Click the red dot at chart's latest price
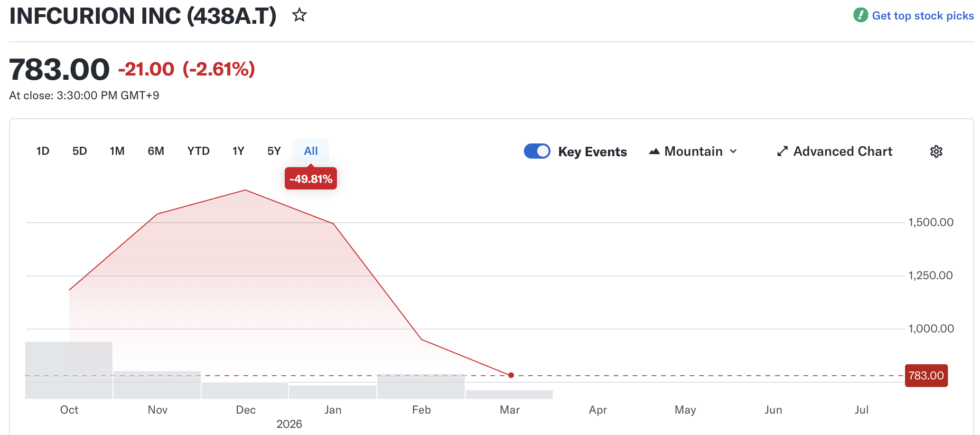 point(511,375)
